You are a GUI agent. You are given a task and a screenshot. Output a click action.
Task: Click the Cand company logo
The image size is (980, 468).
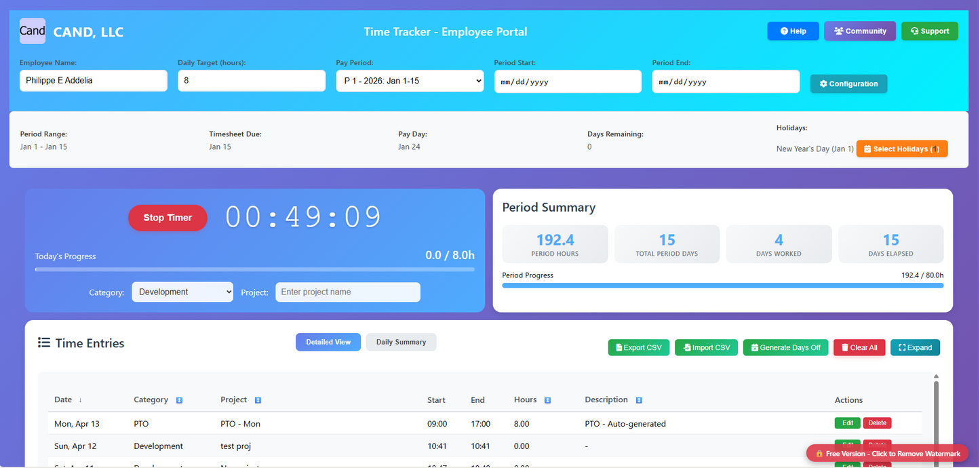[33, 31]
